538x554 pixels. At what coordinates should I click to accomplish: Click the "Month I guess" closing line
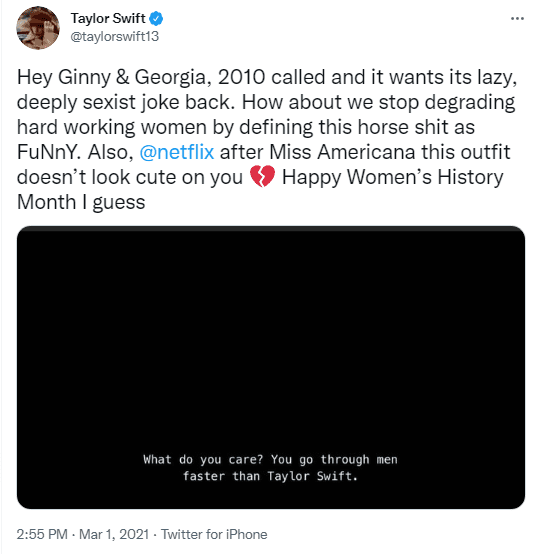tap(81, 202)
